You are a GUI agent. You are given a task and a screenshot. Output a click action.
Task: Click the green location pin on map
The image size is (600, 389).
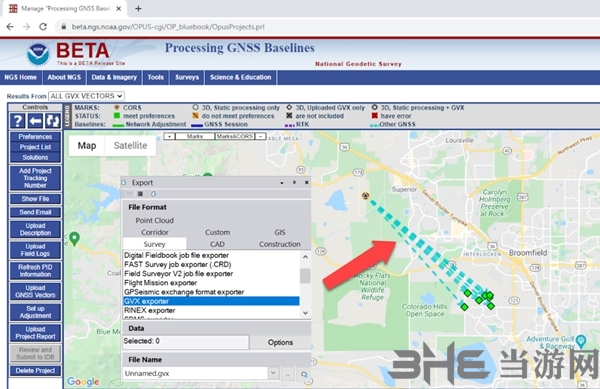tap(74, 239)
